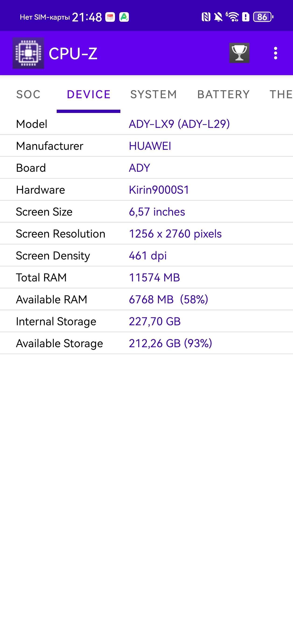
Task: Switch to the SYSTEM tab
Action: (x=153, y=94)
